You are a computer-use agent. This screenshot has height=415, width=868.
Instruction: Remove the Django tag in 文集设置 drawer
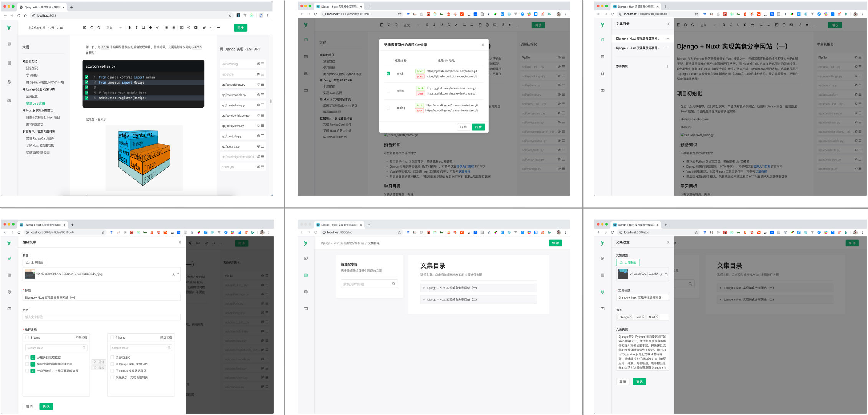pyautogui.click(x=630, y=317)
